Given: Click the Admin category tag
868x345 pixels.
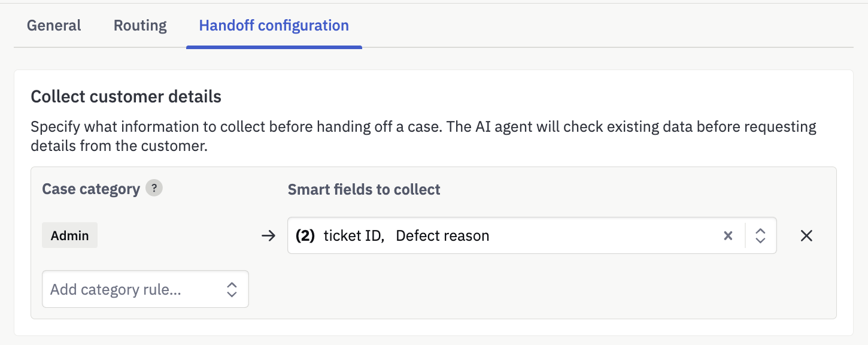Looking at the screenshot, I should (69, 235).
